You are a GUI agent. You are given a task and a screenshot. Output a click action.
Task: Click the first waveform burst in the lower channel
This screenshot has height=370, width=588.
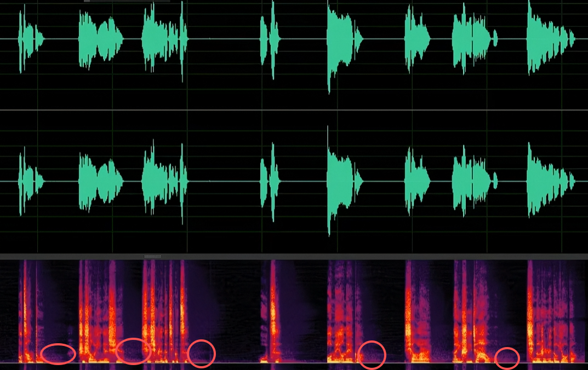[31, 181]
